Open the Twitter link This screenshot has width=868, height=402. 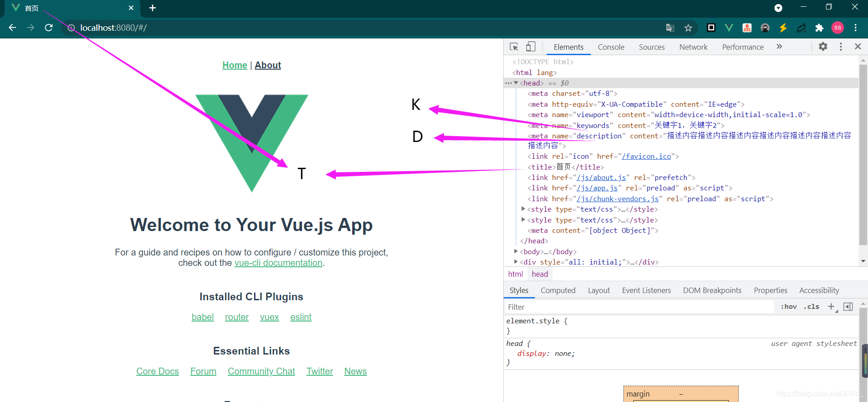(320, 371)
